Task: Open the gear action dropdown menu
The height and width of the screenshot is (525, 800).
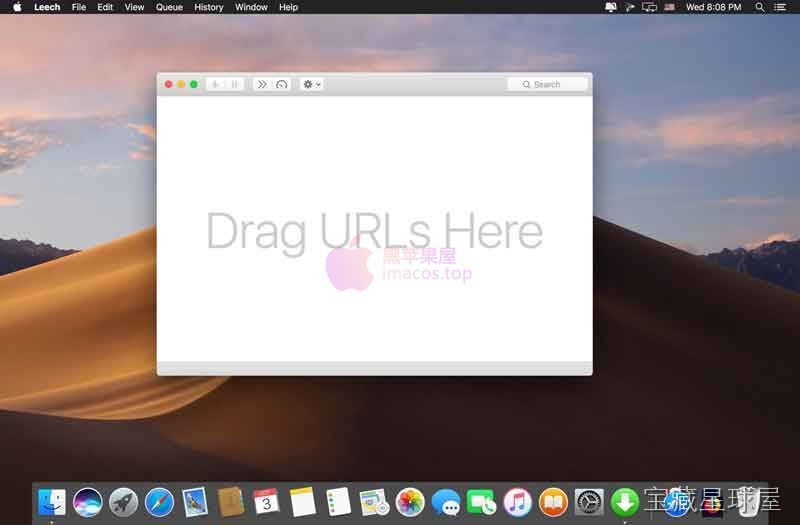Action: (x=312, y=84)
